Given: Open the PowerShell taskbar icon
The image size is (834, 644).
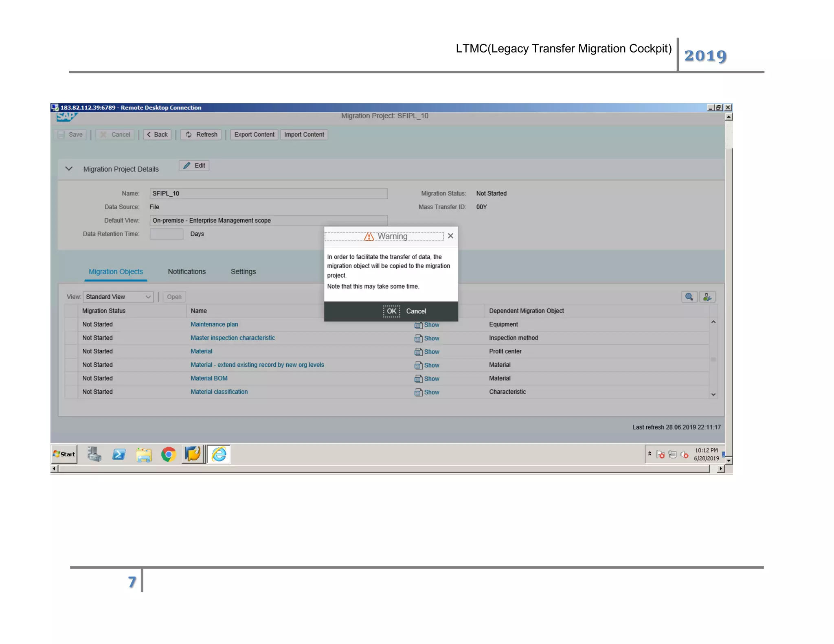Looking at the screenshot, I should coord(119,454).
